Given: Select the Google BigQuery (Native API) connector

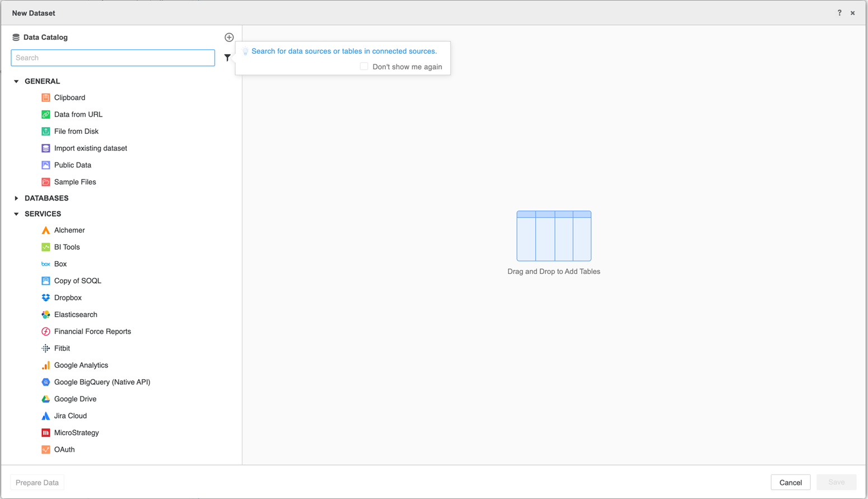Looking at the screenshot, I should (x=102, y=382).
